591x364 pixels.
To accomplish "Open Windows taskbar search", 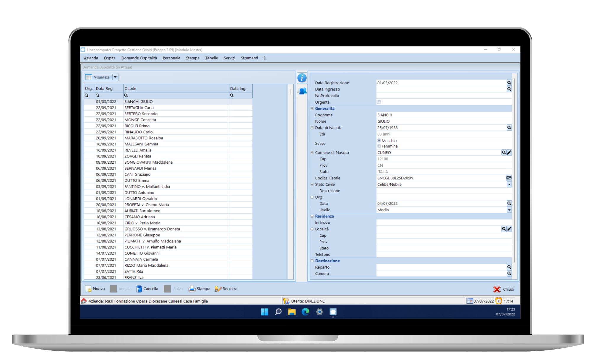I will pyautogui.click(x=278, y=312).
